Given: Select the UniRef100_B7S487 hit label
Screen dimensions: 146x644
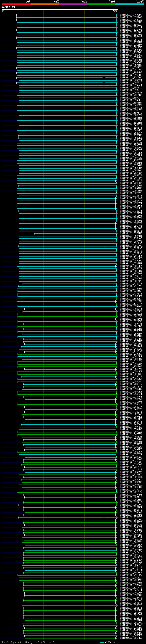Looking at the screenshot, I should tap(131, 304).
